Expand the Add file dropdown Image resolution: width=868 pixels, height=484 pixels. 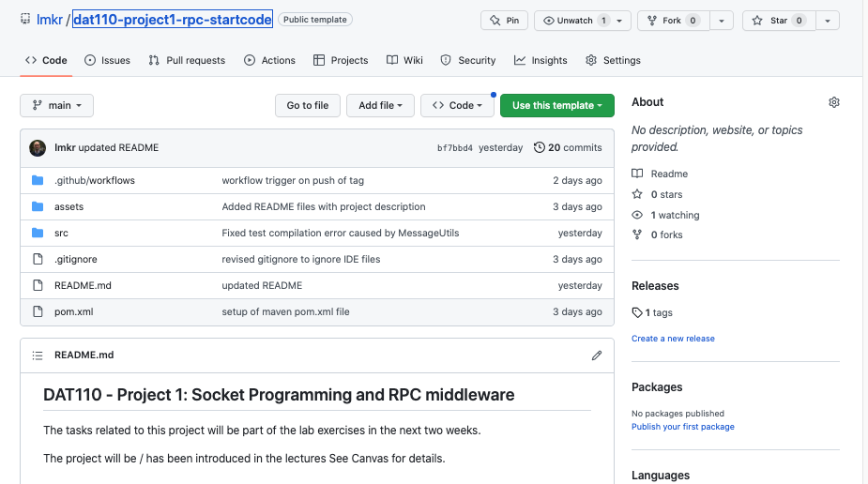click(x=380, y=106)
